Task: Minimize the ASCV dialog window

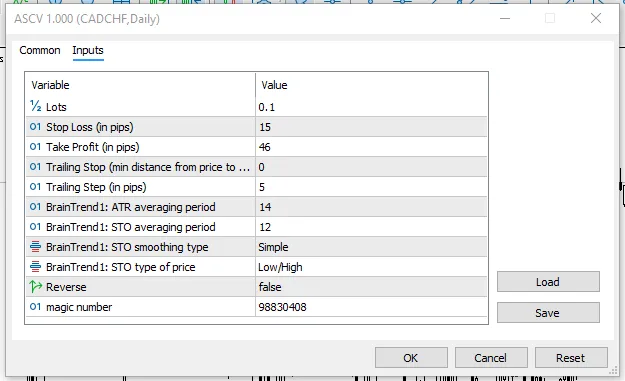Action: (x=505, y=18)
